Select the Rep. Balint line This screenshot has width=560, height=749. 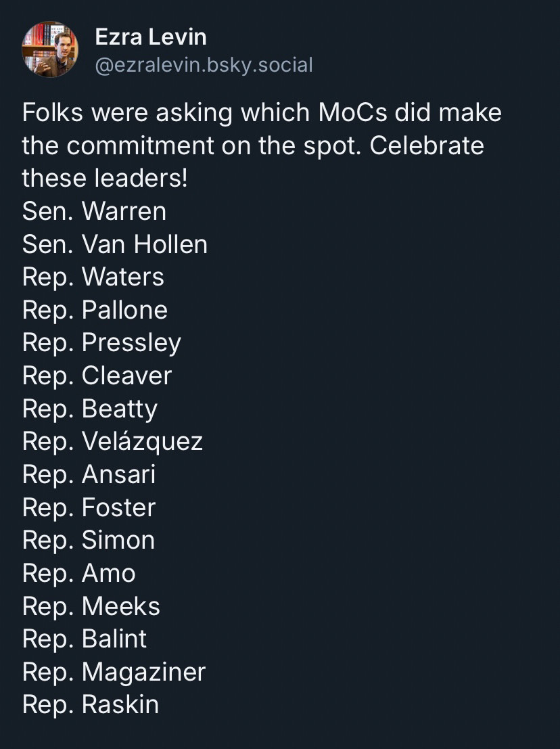(x=85, y=639)
